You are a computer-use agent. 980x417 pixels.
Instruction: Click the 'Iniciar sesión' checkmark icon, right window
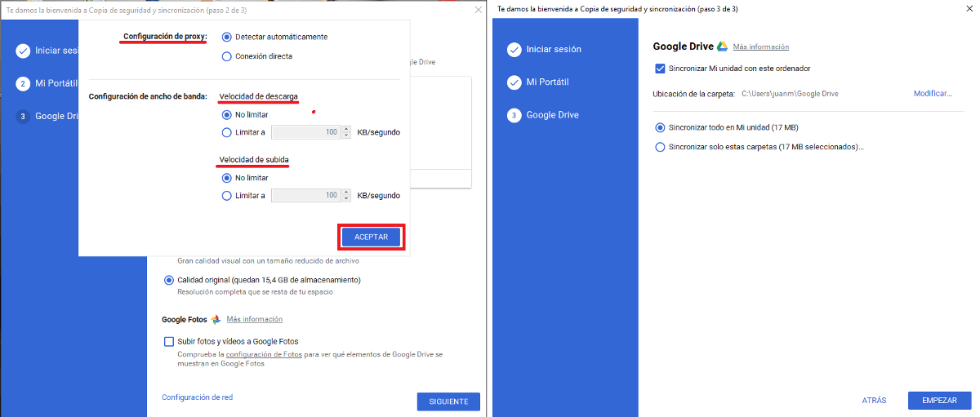tap(514, 49)
